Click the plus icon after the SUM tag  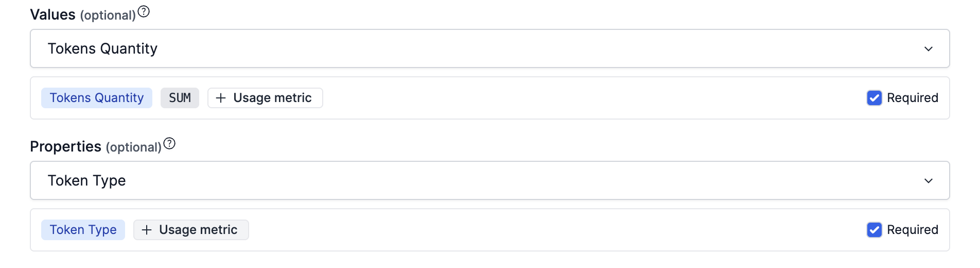(x=221, y=98)
